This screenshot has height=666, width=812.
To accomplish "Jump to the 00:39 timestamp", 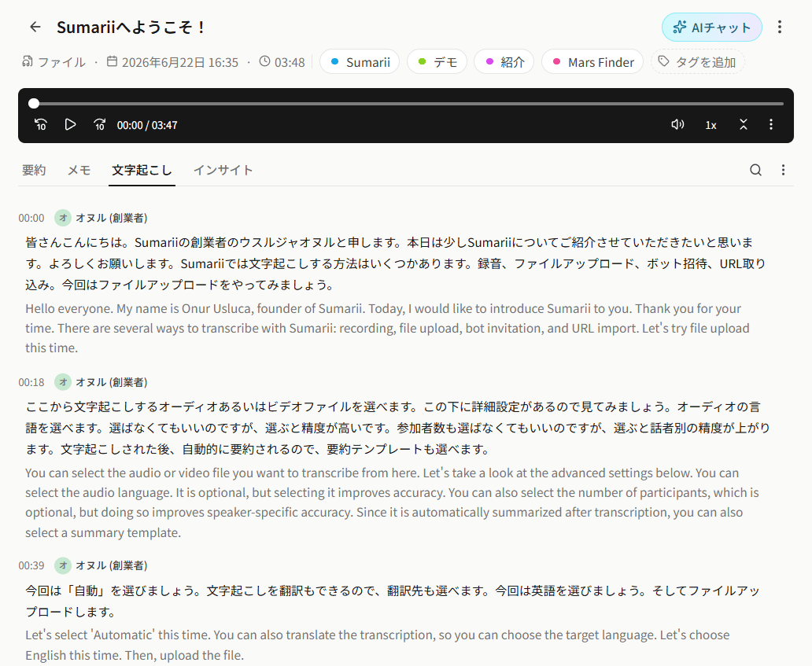I will click(31, 565).
